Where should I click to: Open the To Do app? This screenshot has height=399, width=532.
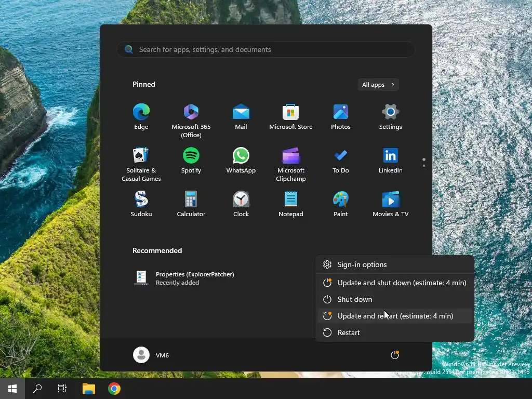point(341,161)
